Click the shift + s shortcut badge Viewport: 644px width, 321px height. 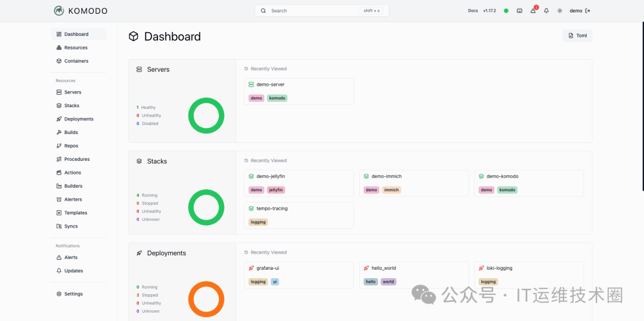pyautogui.click(x=371, y=11)
